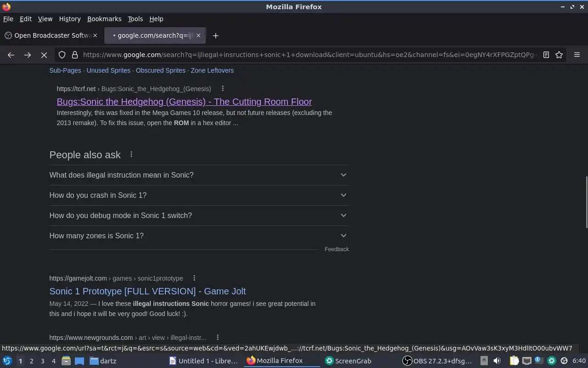Switch to Untitled 1 LibreOffice taskbar window

(x=204, y=361)
